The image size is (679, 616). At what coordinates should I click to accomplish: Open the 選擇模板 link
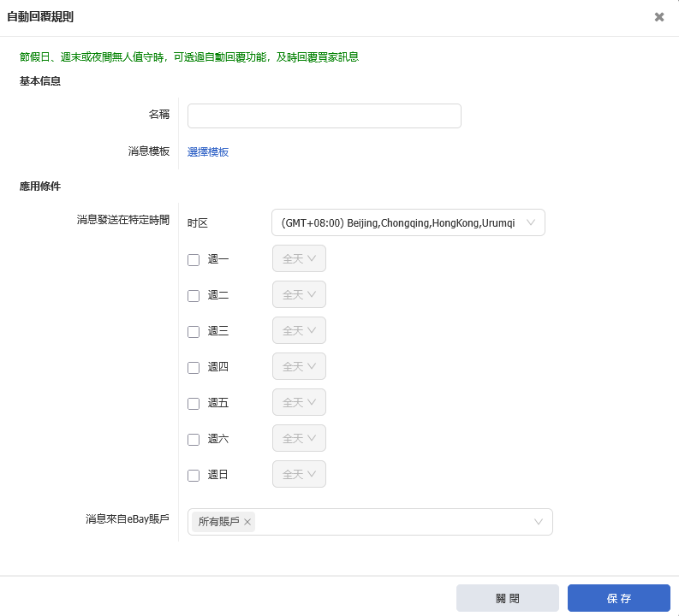(x=208, y=152)
